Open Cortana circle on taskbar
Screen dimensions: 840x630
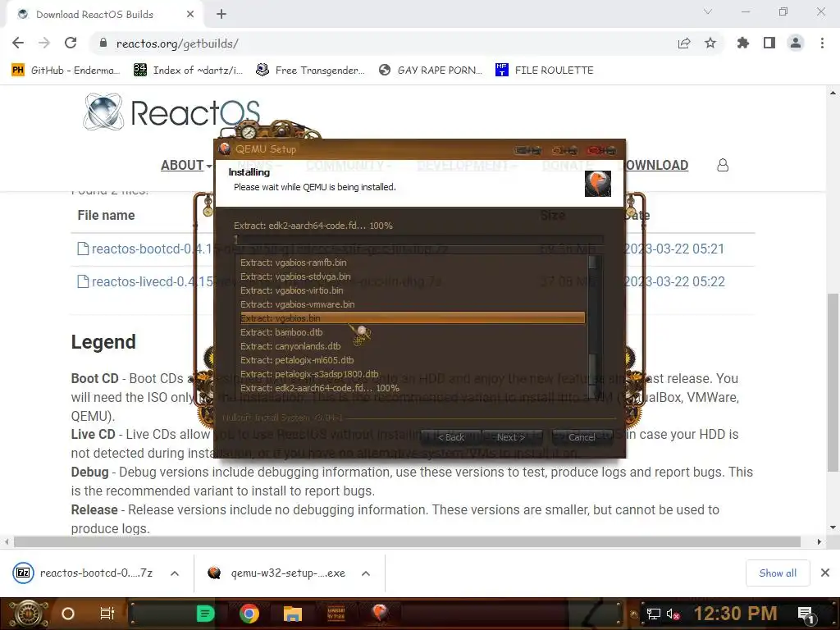click(68, 614)
